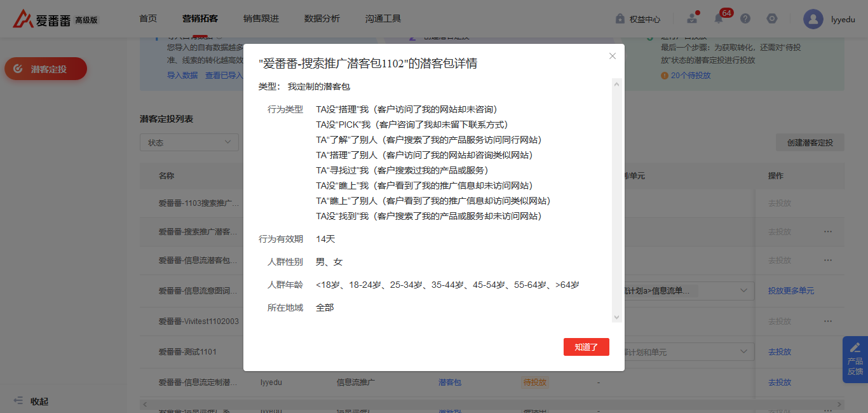
Task: Go to the 销售跟进 tab
Action: tap(261, 18)
